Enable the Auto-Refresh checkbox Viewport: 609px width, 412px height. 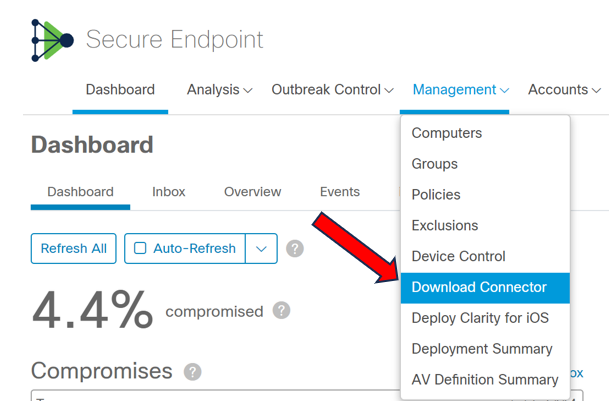tap(141, 248)
